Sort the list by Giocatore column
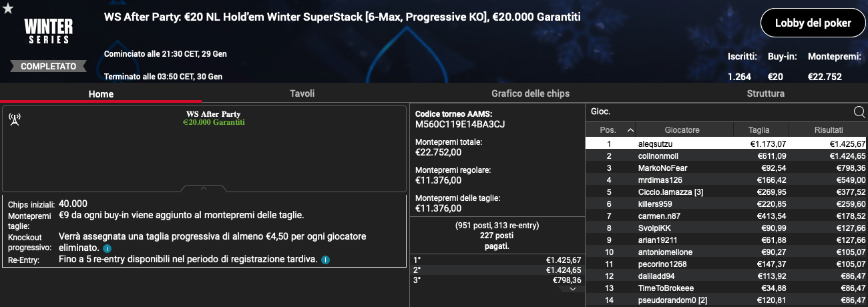This screenshot has height=307, width=868. (682, 130)
